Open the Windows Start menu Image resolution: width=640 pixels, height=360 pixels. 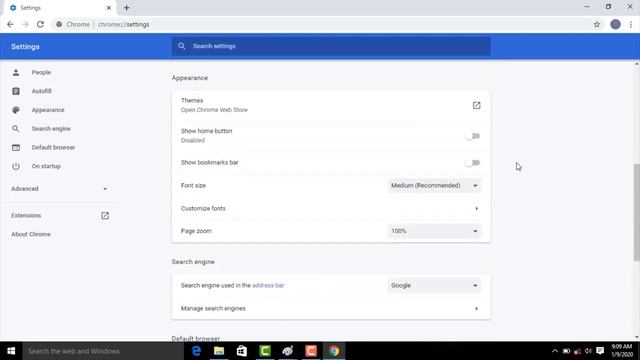11,351
